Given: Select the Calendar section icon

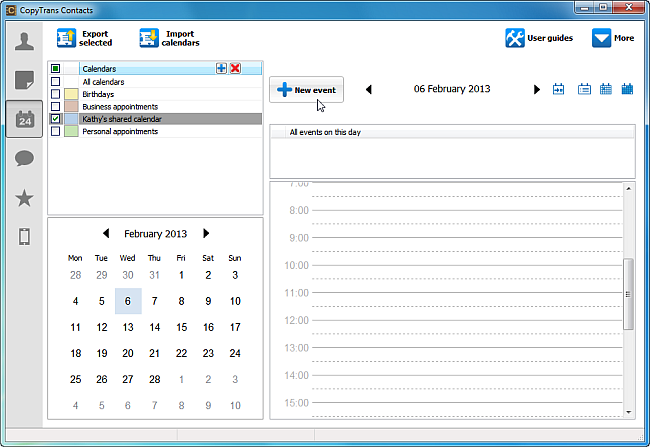Looking at the screenshot, I should [24, 119].
